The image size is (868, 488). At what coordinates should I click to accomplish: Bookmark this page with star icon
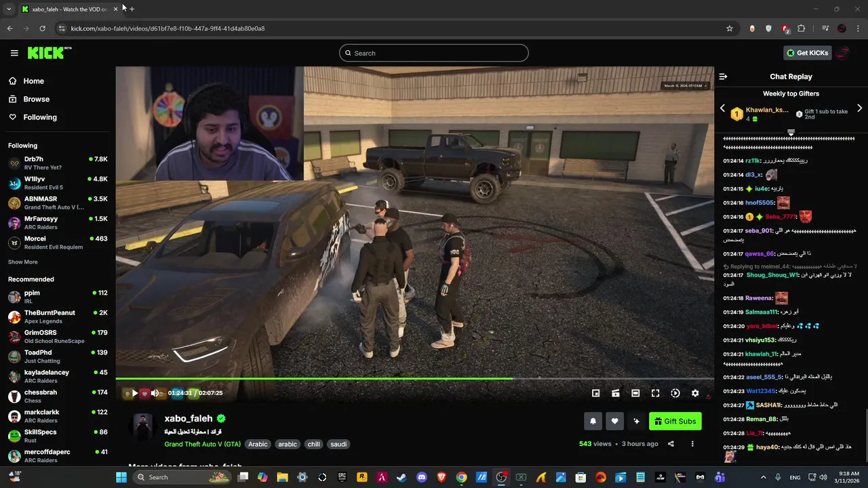[x=730, y=28]
